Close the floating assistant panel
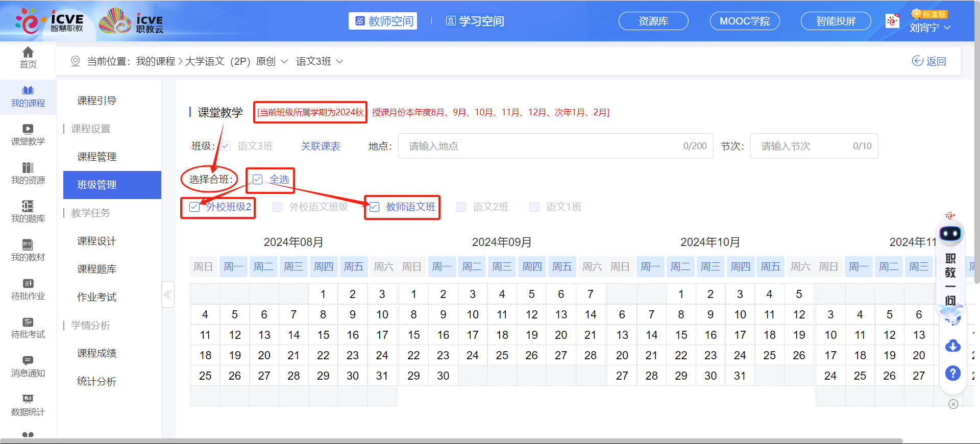Viewport: 980px width, 444px height. (953, 404)
